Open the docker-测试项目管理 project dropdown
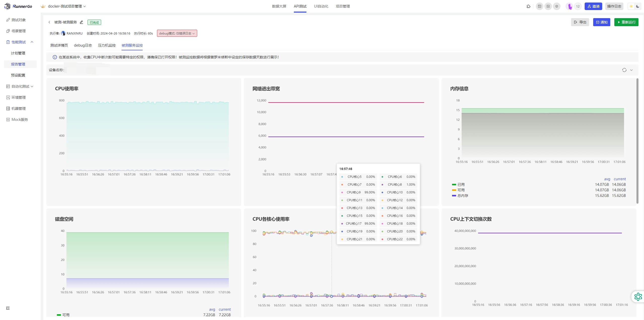Screen dimensions: 644x320 [x=67, y=6]
